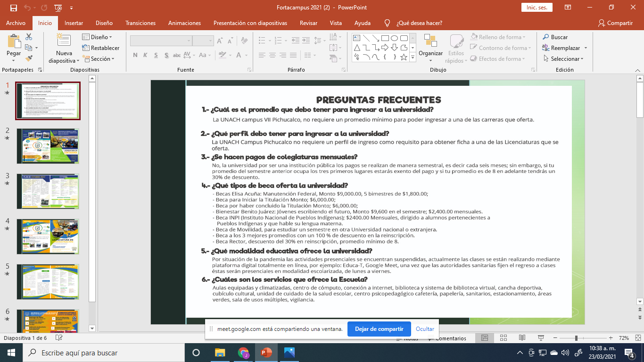The image size is (644, 362).
Task: Select the five-point star shape
Action: [404, 57]
